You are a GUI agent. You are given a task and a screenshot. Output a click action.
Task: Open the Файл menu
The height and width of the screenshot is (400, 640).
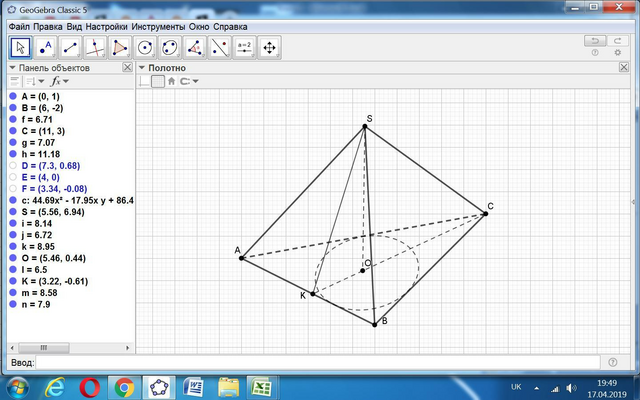[x=19, y=27]
